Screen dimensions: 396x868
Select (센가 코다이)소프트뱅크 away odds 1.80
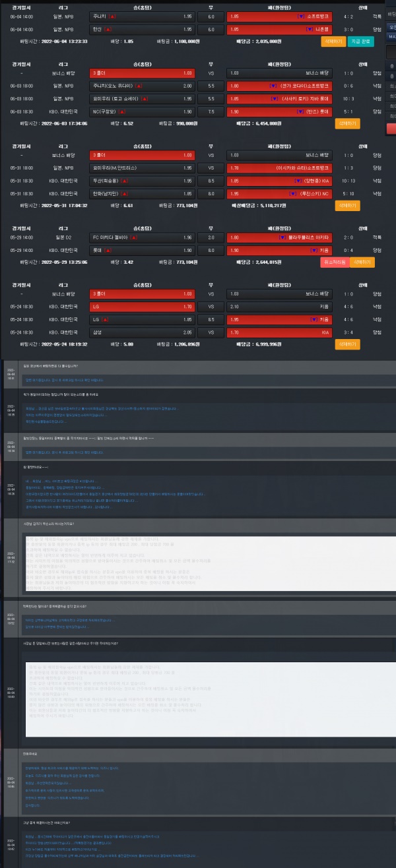(279, 86)
